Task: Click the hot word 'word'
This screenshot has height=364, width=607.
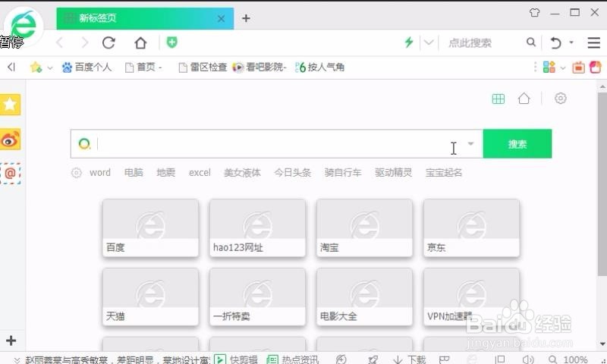Action: point(100,173)
